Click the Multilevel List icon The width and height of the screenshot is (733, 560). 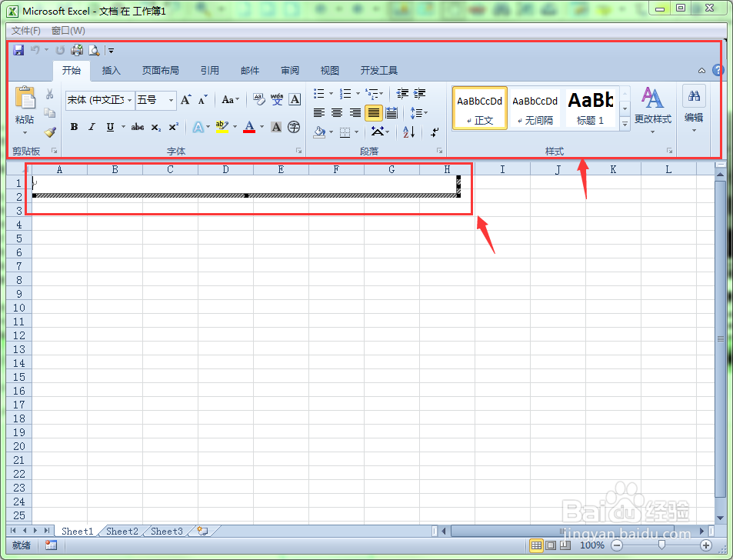tap(372, 94)
